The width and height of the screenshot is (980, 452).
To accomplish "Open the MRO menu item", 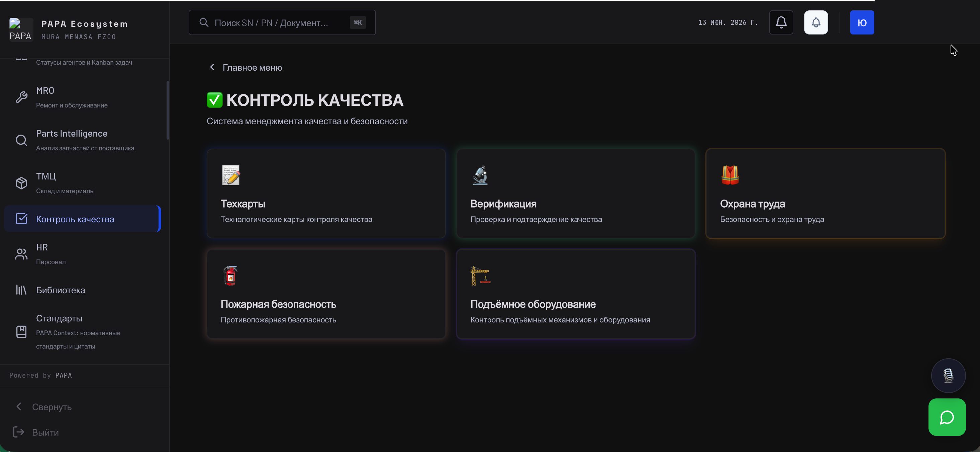I will [83, 97].
